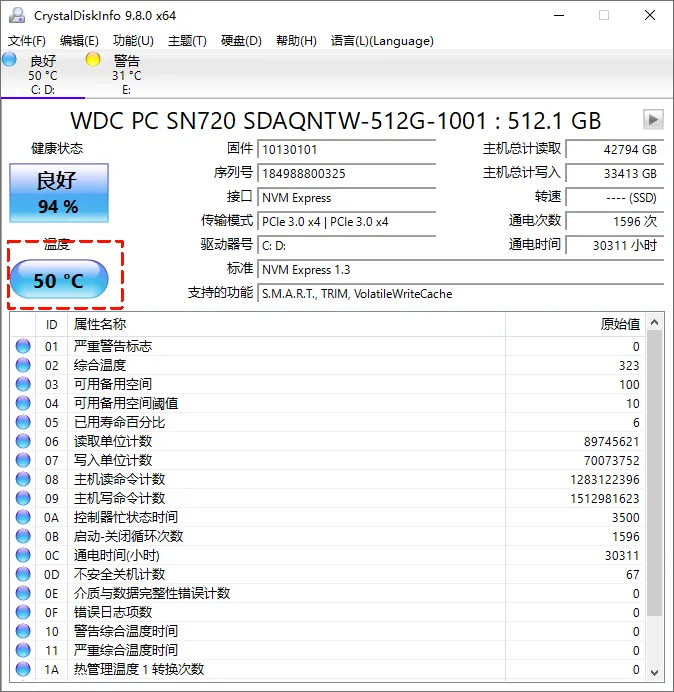Select attribute row 0E 介质与数据完整性错误计数
Viewport: 674px width, 692px height.
point(328,593)
